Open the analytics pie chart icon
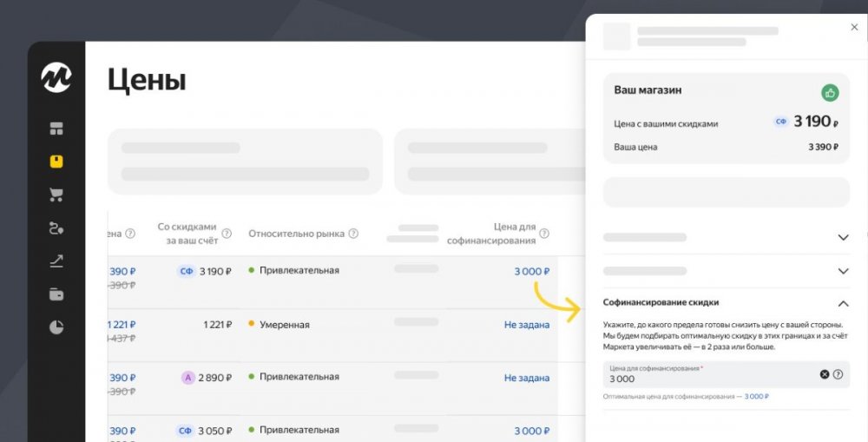The width and height of the screenshot is (868, 442). (56, 327)
